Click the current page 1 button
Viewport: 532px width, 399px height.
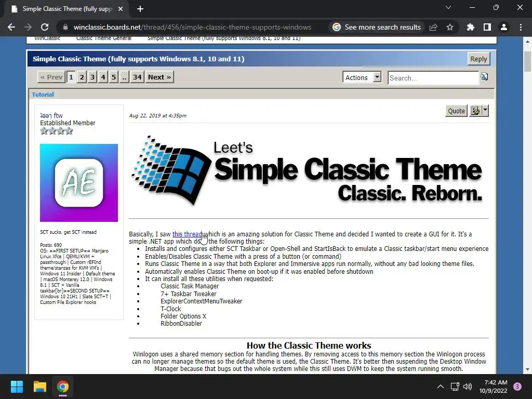(x=71, y=77)
